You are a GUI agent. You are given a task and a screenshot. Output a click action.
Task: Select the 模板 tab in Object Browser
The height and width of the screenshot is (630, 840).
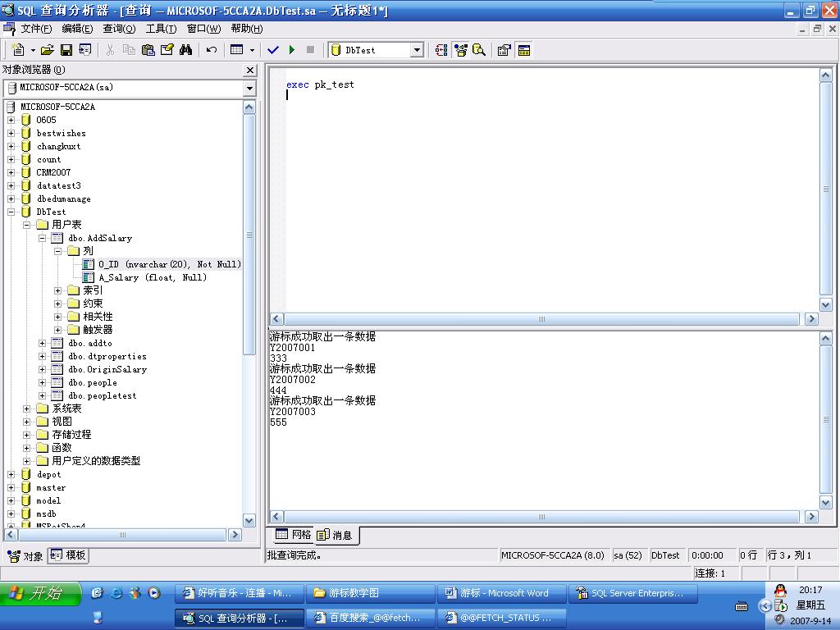[68, 555]
